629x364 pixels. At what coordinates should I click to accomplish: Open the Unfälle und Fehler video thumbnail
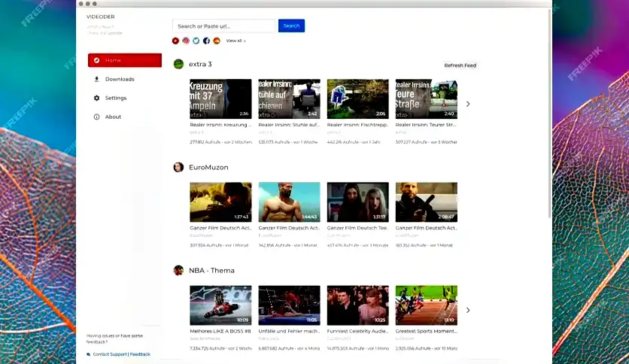pos(289,305)
